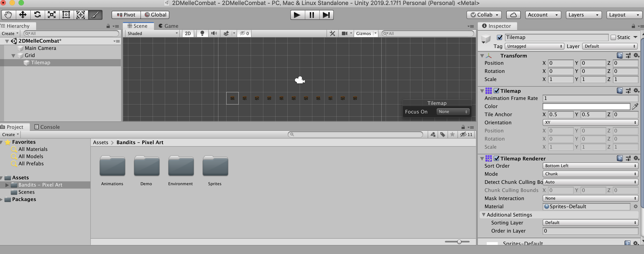Select the Move tool

pos(23,15)
